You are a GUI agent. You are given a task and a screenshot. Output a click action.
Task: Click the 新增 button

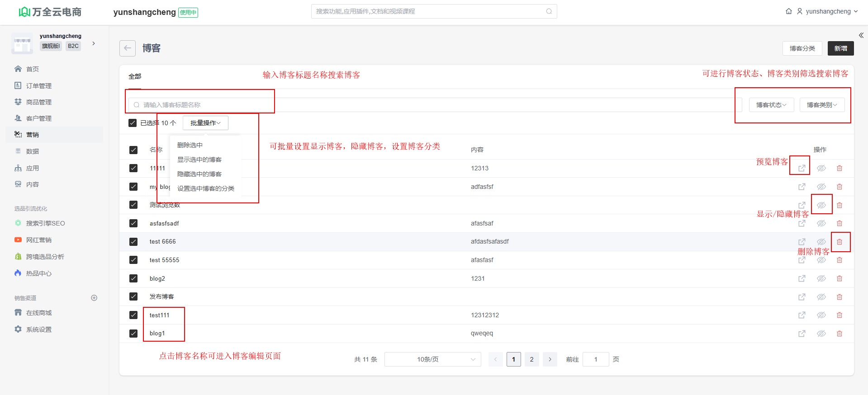coord(840,48)
